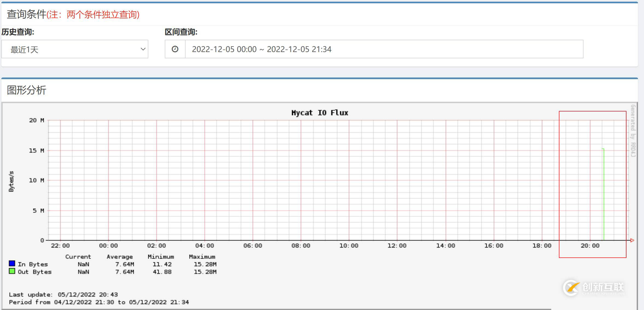Click the 查询条件 panel heading
Image resolution: width=644 pixels, height=310 pixels.
point(27,14)
